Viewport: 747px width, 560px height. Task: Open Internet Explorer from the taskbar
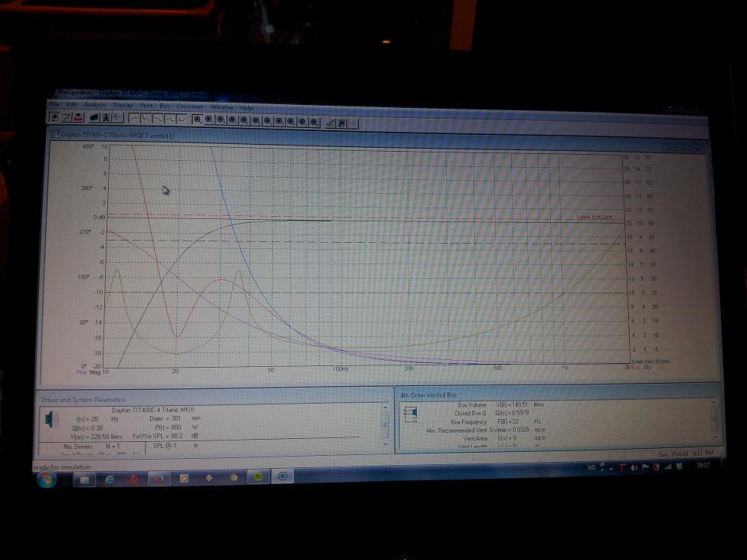[x=109, y=480]
